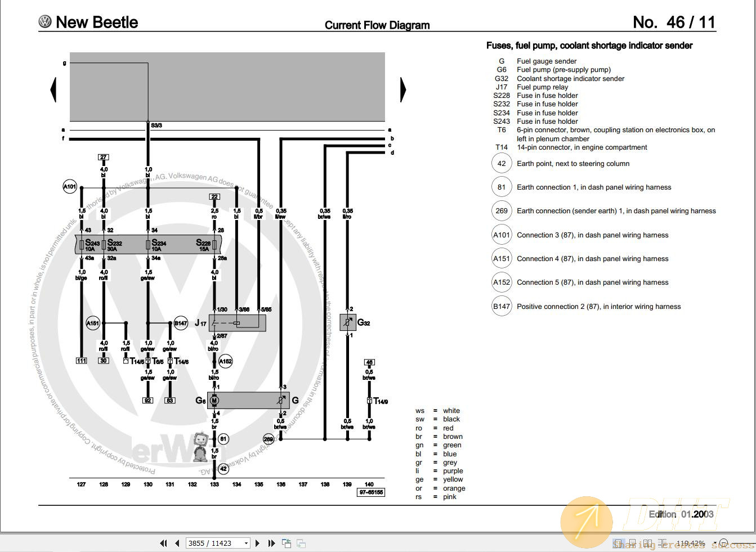Click the circled A101 symbol in legend
Viewport: 756px width, 552px height.
pos(502,235)
